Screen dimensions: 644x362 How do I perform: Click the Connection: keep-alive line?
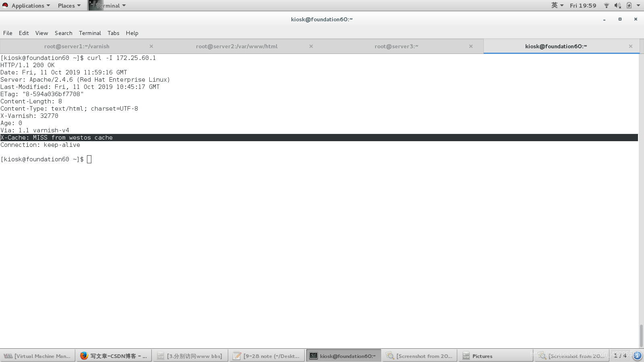coord(40,145)
